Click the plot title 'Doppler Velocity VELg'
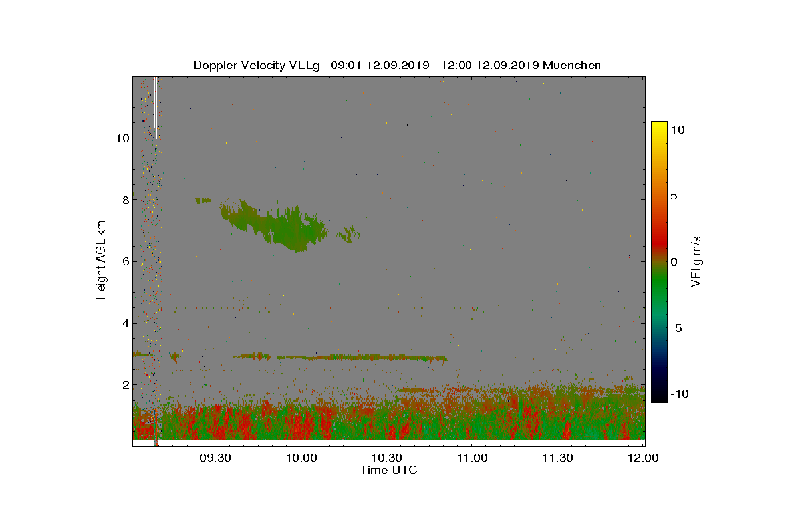Screen dimensions: 798x532 257,65
